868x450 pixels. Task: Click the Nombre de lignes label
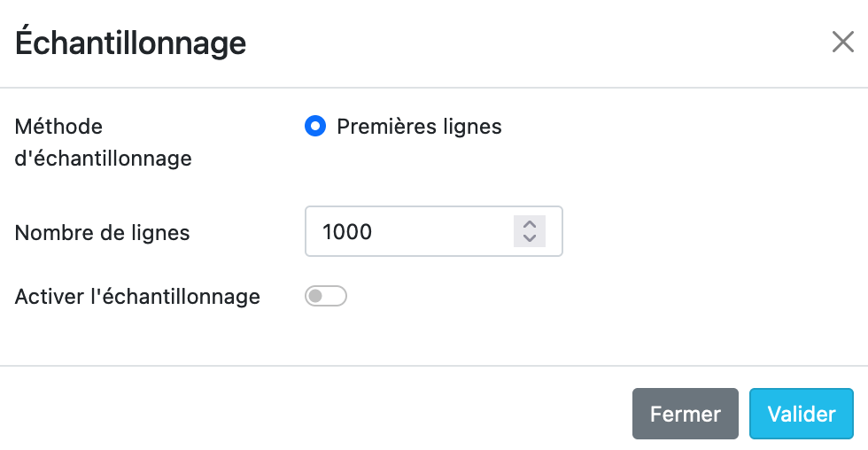click(103, 233)
